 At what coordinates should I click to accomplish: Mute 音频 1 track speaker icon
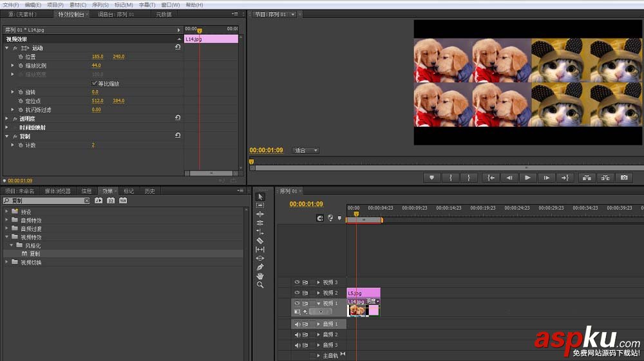298,324
